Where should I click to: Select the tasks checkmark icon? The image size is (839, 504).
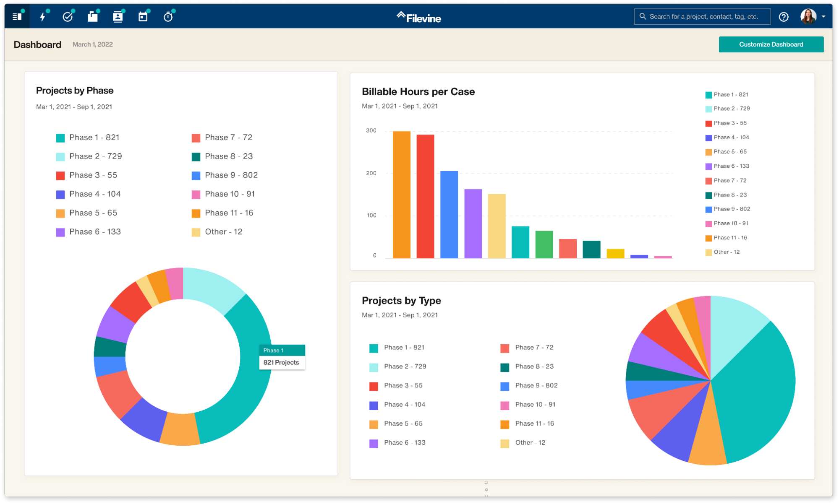click(x=68, y=16)
